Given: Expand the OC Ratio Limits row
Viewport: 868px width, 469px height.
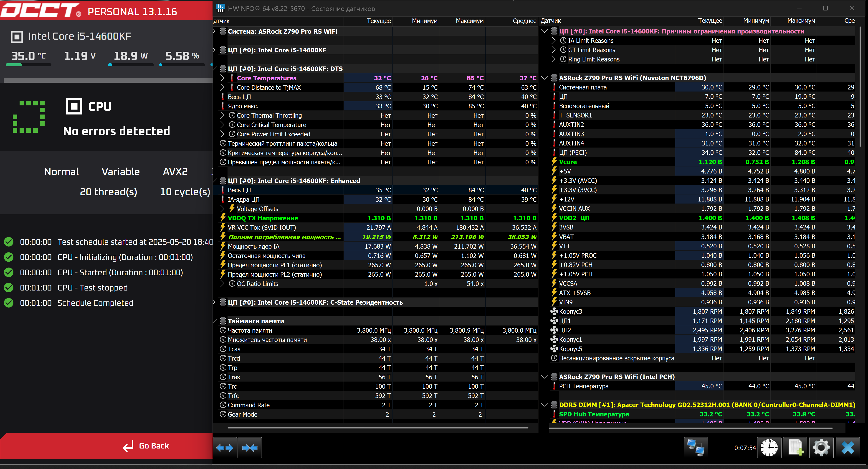Looking at the screenshot, I should (222, 283).
